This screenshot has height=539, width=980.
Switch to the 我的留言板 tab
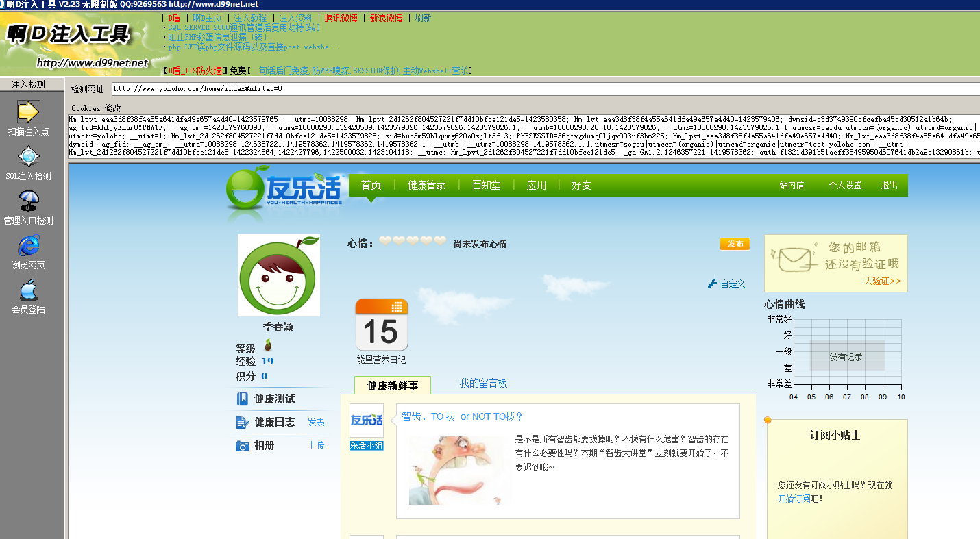(484, 383)
